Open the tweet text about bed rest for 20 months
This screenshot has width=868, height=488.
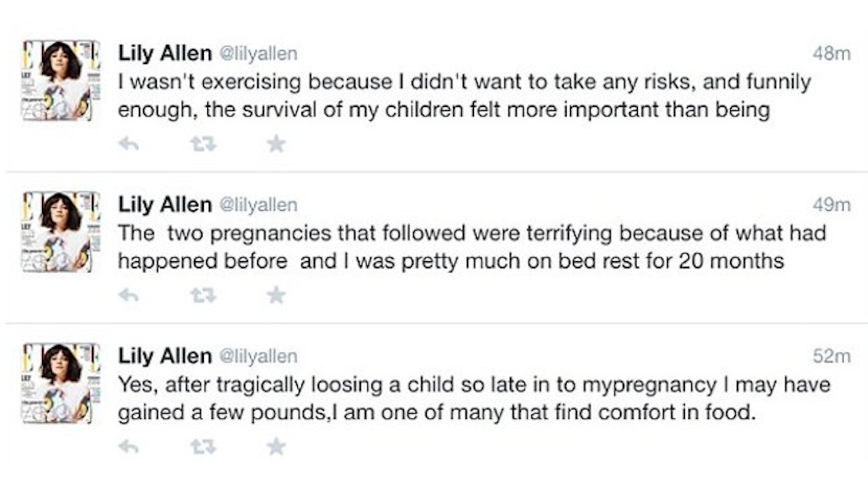pyautogui.click(x=472, y=247)
